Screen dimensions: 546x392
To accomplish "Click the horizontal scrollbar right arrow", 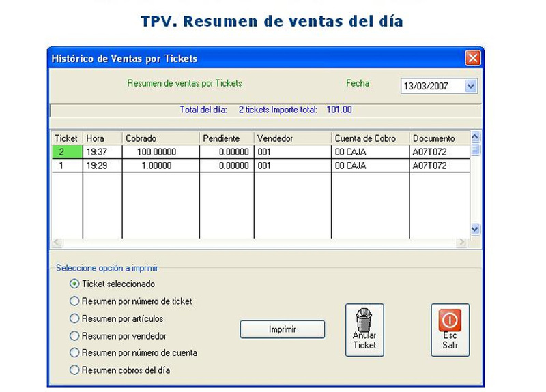I will coord(462,242).
